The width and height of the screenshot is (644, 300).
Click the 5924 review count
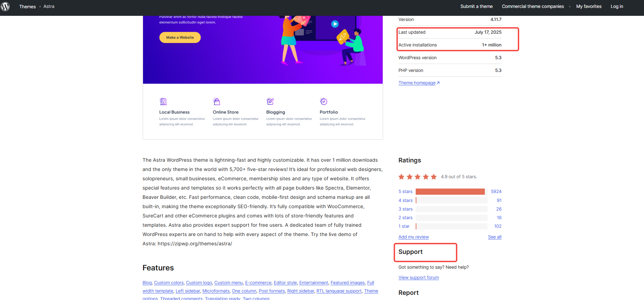pos(496,192)
